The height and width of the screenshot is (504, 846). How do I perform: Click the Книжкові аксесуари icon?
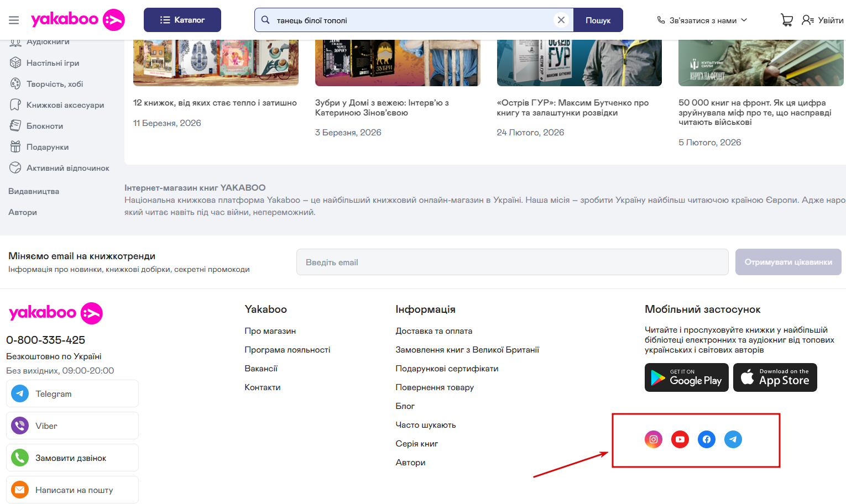pos(15,105)
